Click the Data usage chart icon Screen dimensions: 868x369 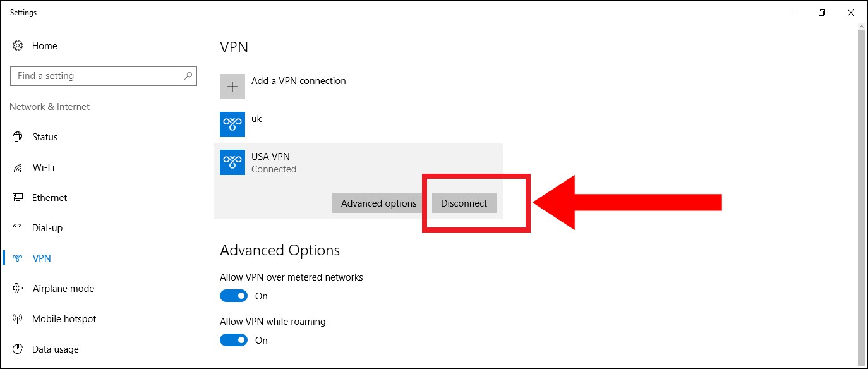[18, 349]
